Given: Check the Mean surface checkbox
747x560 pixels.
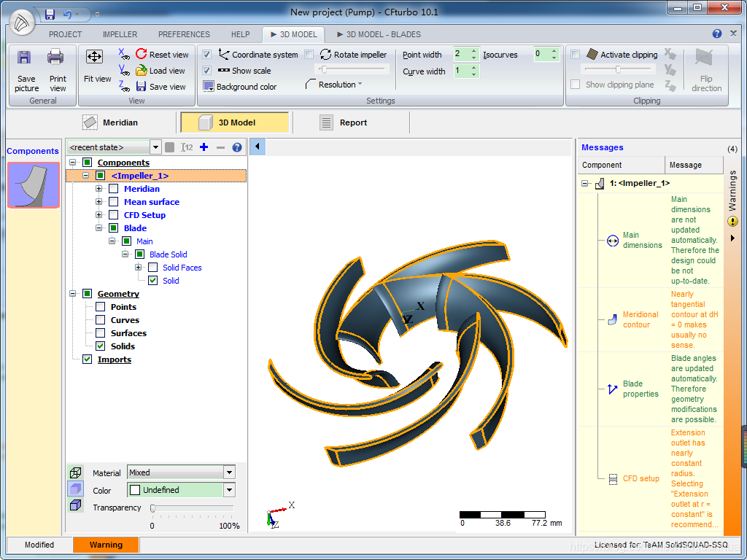Looking at the screenshot, I should 113,202.
